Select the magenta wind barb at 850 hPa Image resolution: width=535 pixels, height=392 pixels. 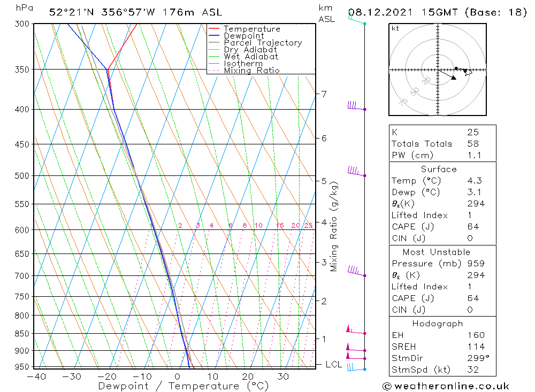[x=354, y=330]
